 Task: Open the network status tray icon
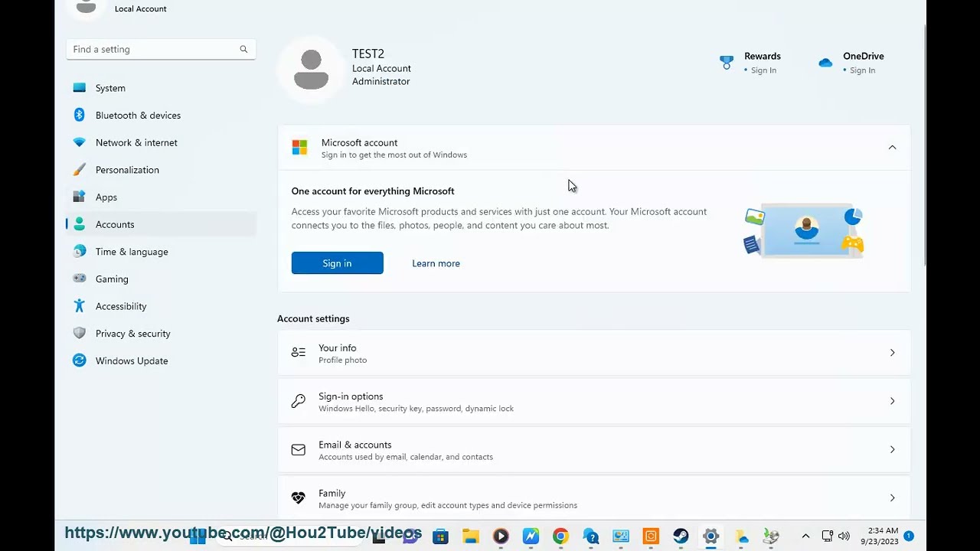click(x=827, y=536)
